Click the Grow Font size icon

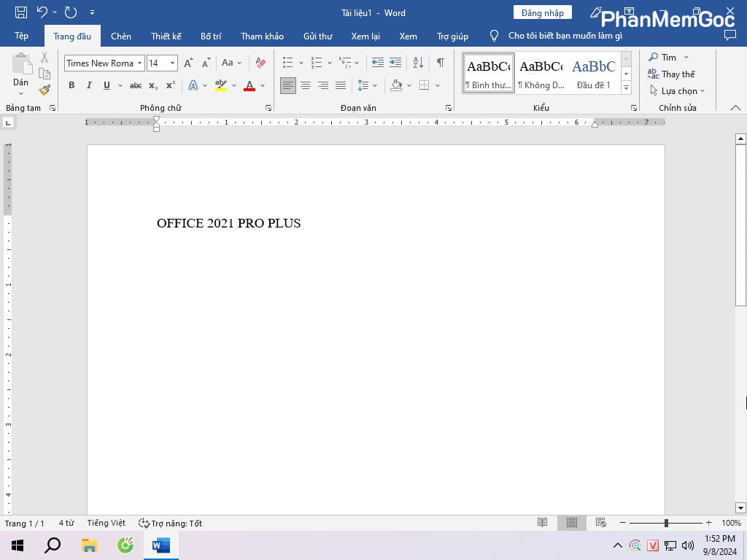tap(188, 63)
